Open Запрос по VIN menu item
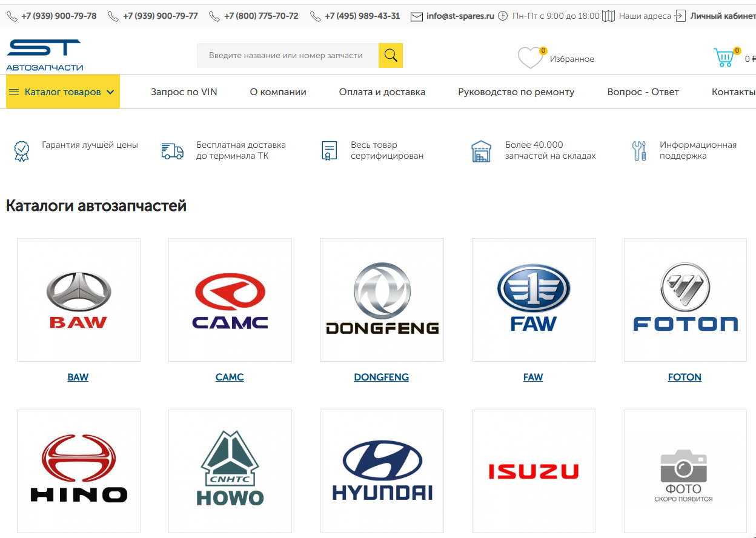 click(x=184, y=92)
